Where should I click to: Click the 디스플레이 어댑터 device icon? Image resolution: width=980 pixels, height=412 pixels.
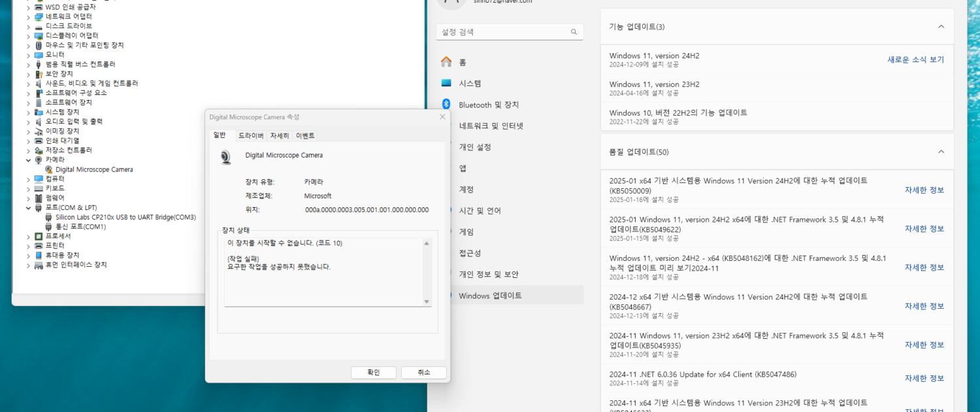tap(39, 35)
